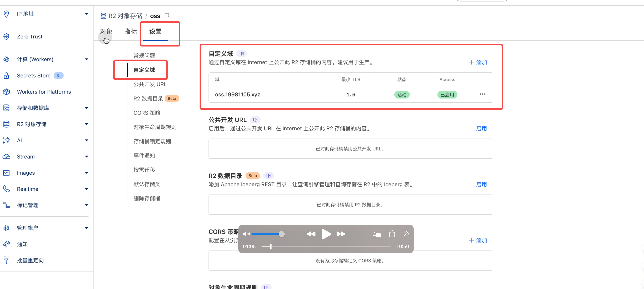Jump to 自定义域 settings section
The width and height of the screenshot is (644, 289).
(x=144, y=70)
